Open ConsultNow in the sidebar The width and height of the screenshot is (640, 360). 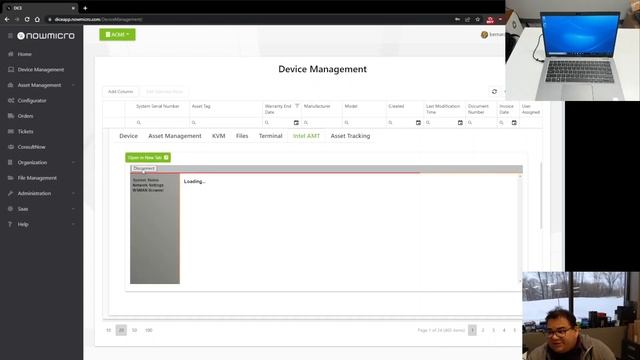coord(31,147)
